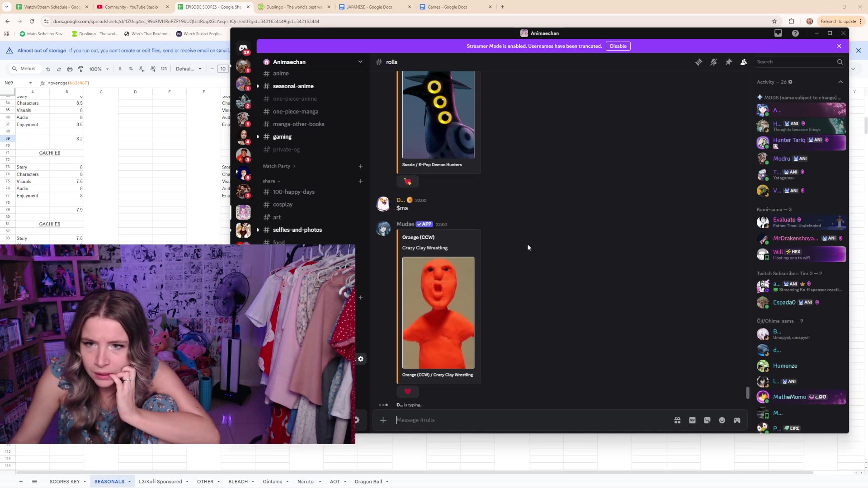Click the gift Nitro icon

point(677,420)
